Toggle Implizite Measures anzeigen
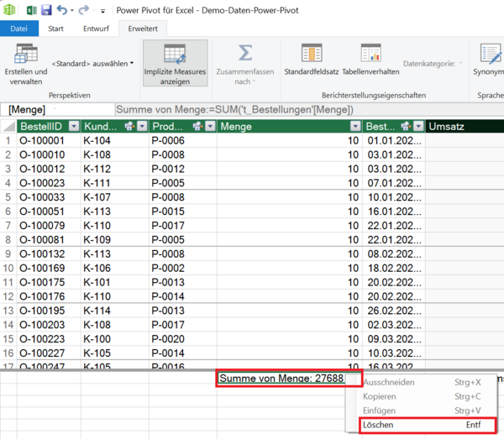504x439 pixels. point(176,64)
